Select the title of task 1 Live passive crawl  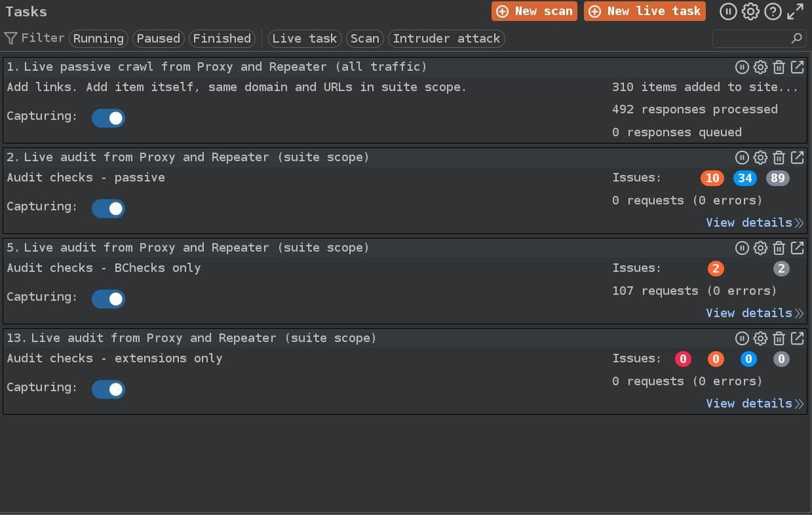[x=217, y=67]
